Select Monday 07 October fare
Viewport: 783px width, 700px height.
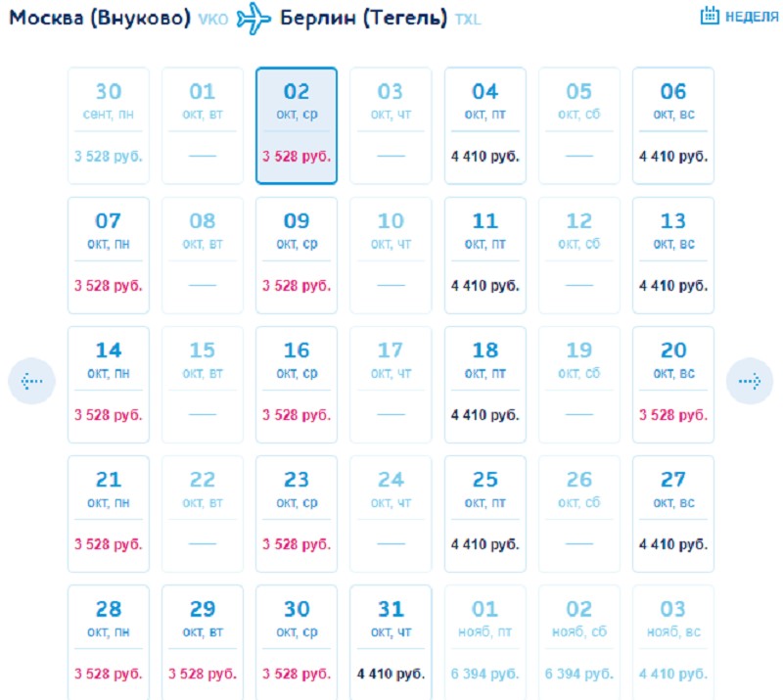pos(109,255)
